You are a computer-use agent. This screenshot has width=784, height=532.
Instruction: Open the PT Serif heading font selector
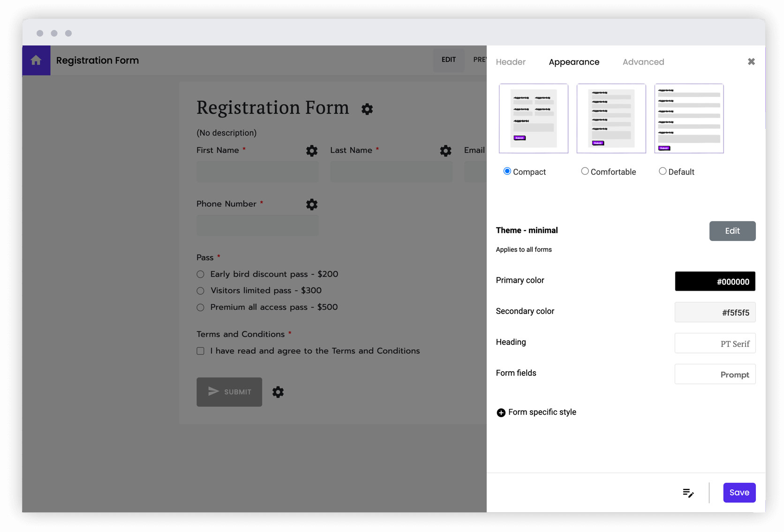coord(715,343)
